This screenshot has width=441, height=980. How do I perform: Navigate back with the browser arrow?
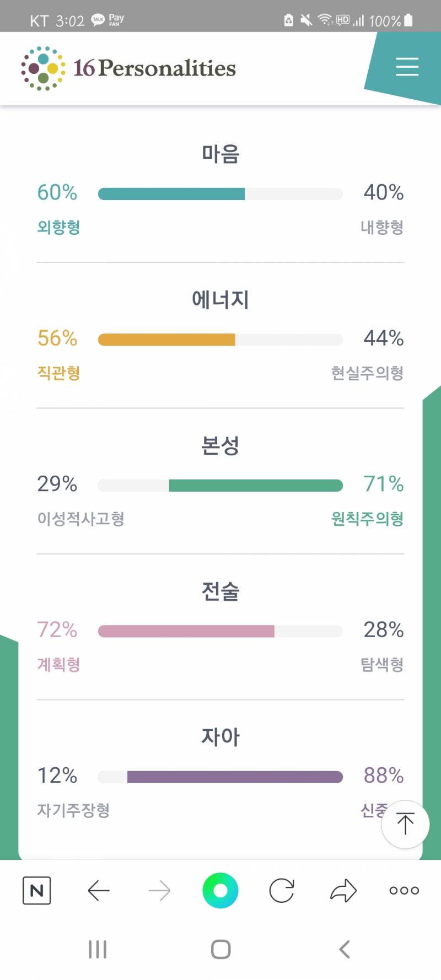coord(98,891)
